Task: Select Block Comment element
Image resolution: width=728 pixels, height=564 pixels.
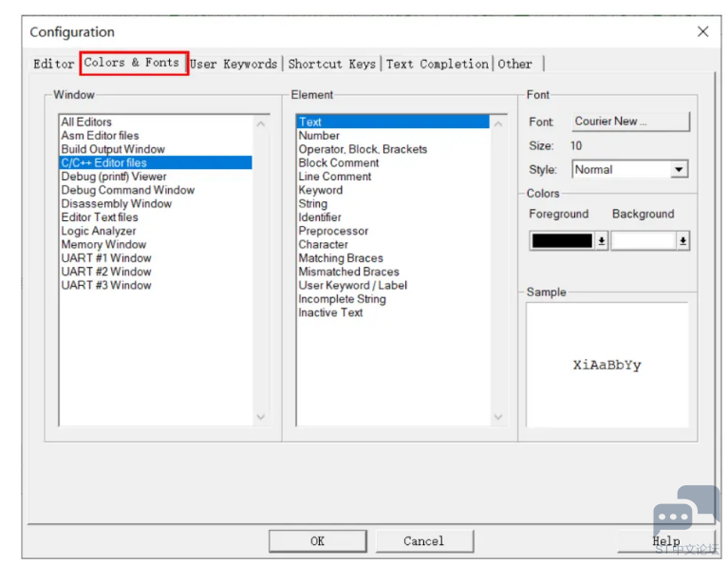Action: pos(393,162)
